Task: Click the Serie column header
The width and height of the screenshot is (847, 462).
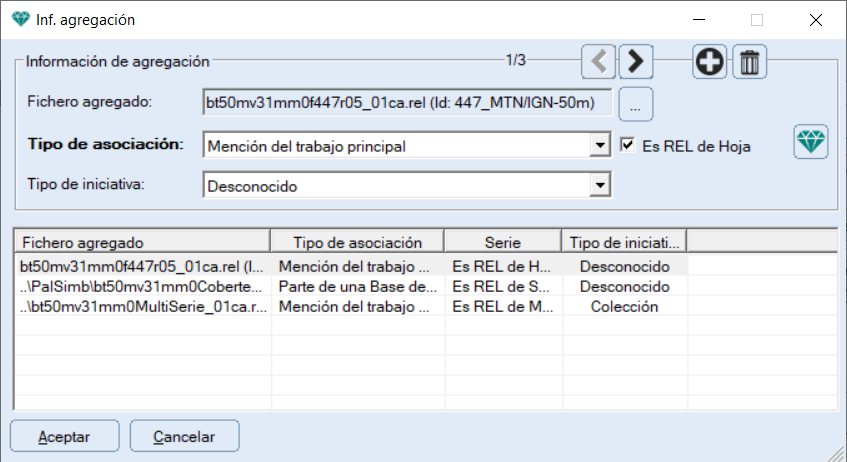Action: 502,242
